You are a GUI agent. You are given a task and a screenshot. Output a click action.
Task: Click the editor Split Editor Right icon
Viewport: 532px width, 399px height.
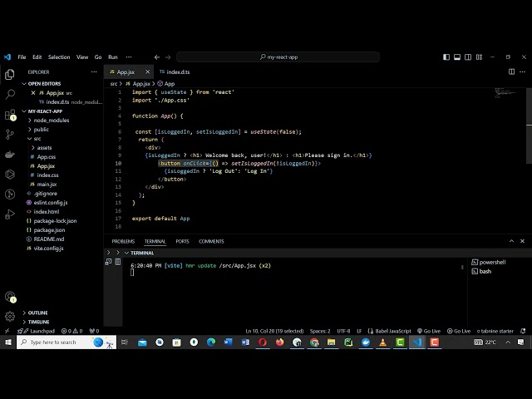[511, 71]
